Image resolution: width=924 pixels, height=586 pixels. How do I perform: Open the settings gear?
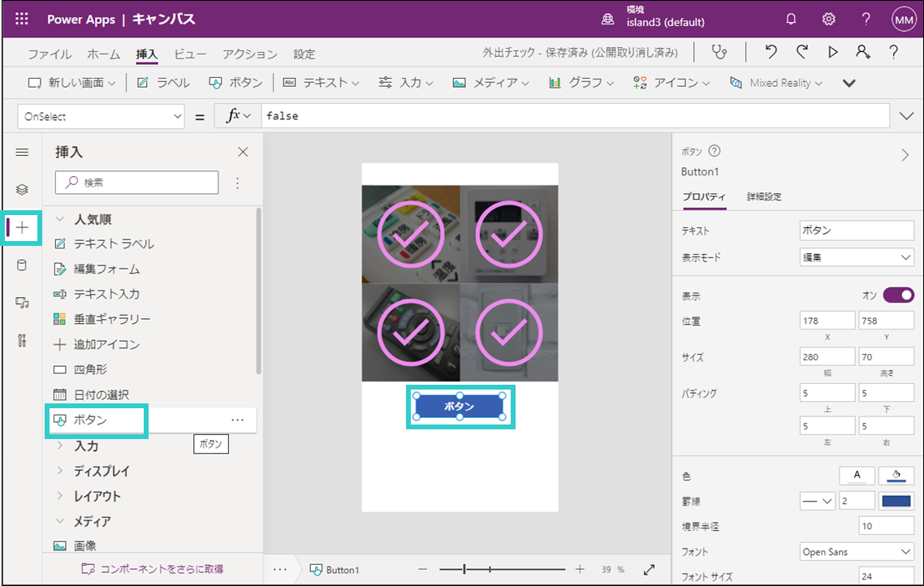click(x=828, y=19)
